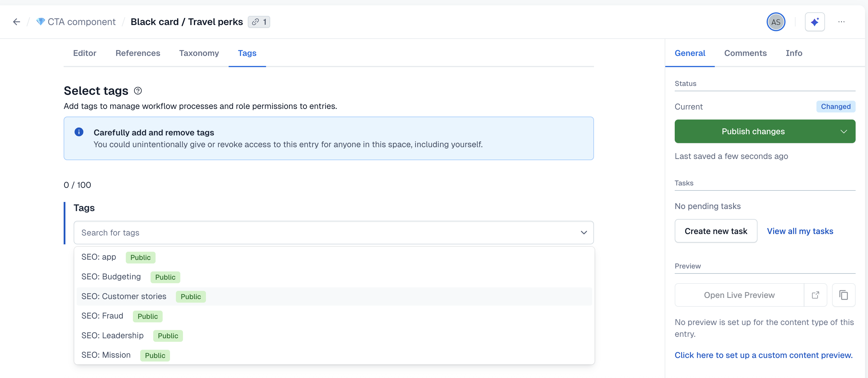Switch to the References tab
868x378 pixels.
tap(138, 53)
